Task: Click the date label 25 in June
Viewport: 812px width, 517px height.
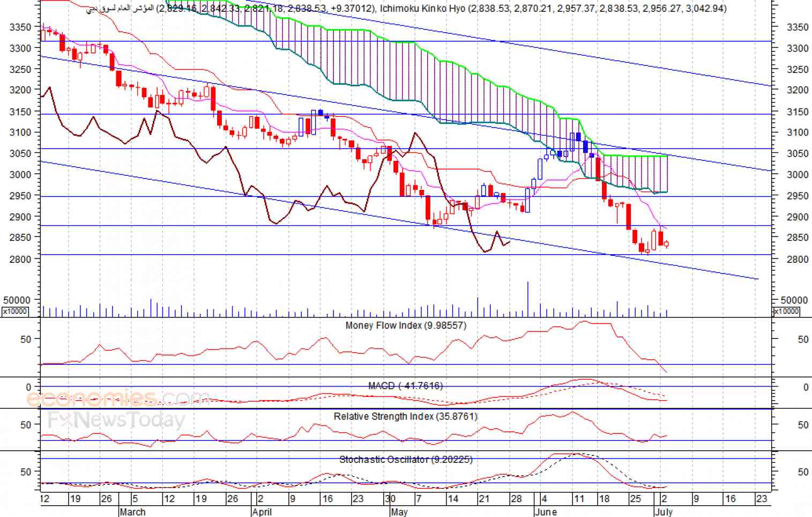Action: (x=635, y=499)
